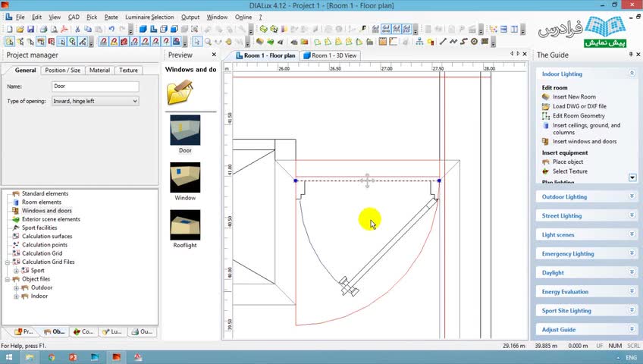Click the Print icon in toolbar

pyautogui.click(x=43, y=29)
